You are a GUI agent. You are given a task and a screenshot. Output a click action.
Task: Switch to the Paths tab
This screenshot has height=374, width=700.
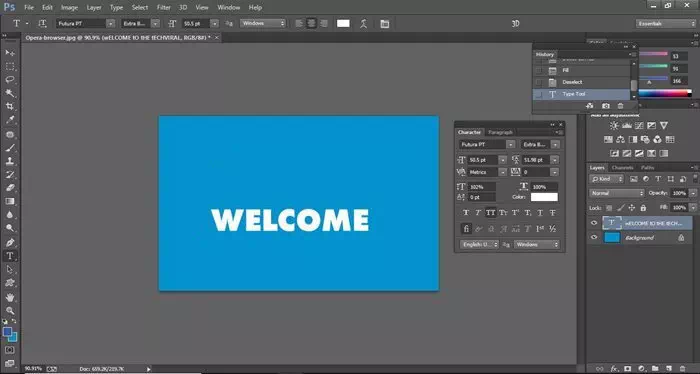(x=647, y=168)
